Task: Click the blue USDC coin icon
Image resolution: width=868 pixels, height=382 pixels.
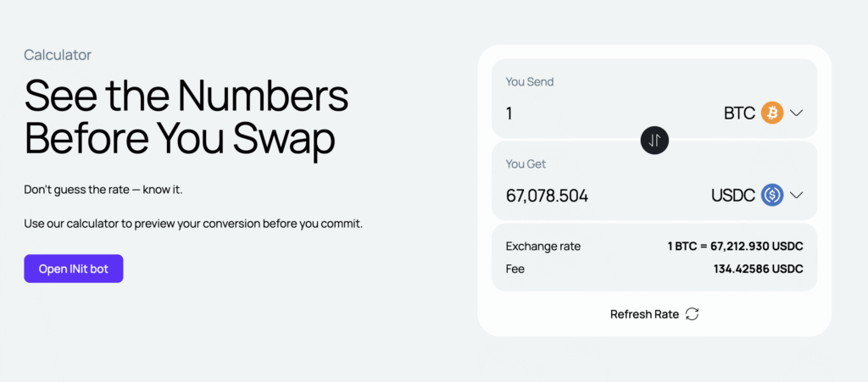Action: tap(771, 196)
